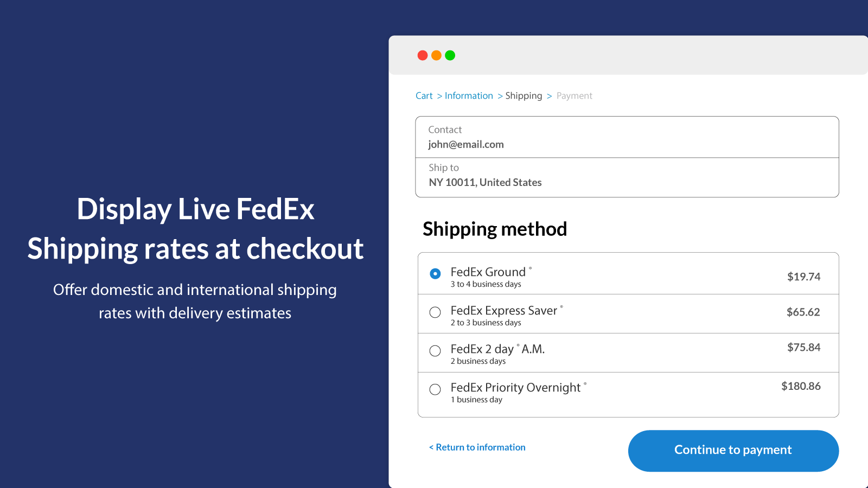
Task: Click the green maximize window dot
Action: click(x=450, y=55)
